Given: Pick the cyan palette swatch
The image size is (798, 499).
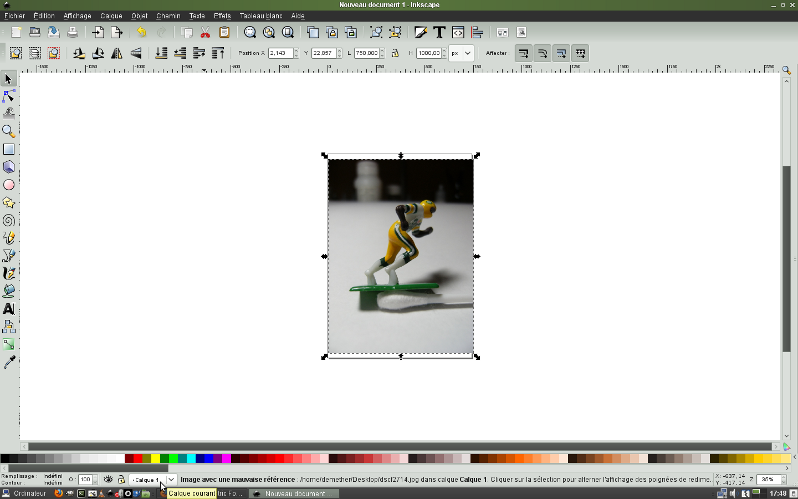Looking at the screenshot, I should [x=191, y=459].
